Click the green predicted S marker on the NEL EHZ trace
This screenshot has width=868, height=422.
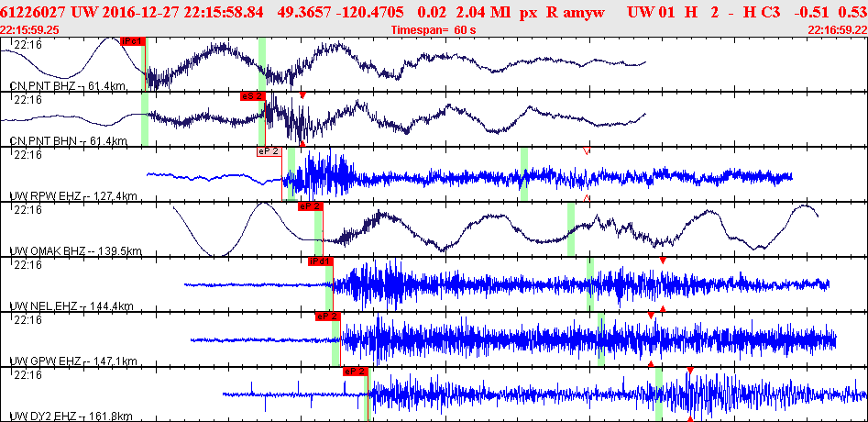pyautogui.click(x=590, y=284)
